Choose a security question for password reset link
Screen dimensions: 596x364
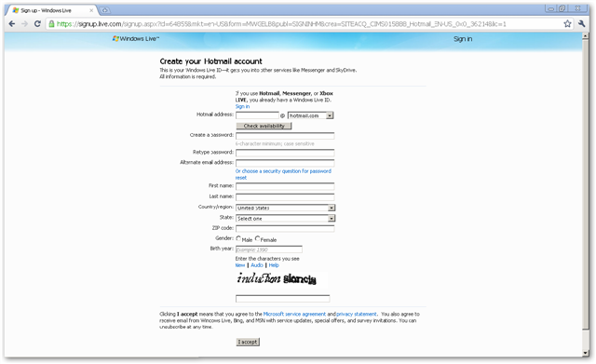[x=283, y=174]
